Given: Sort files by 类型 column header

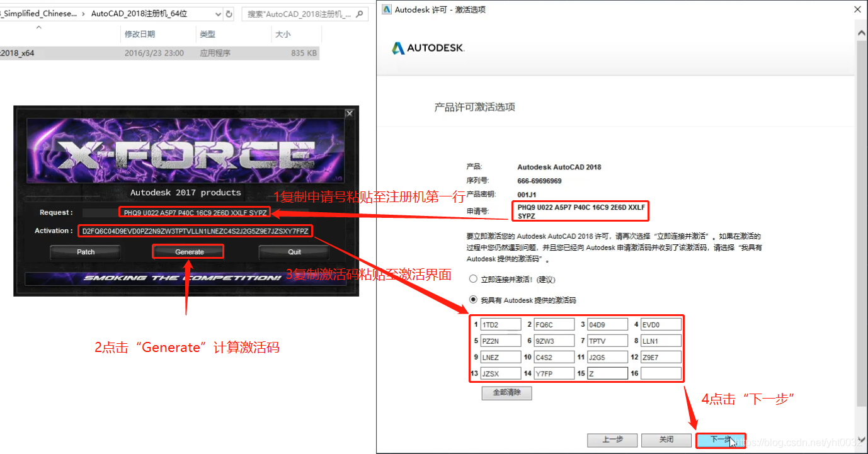Looking at the screenshot, I should 207,35.
